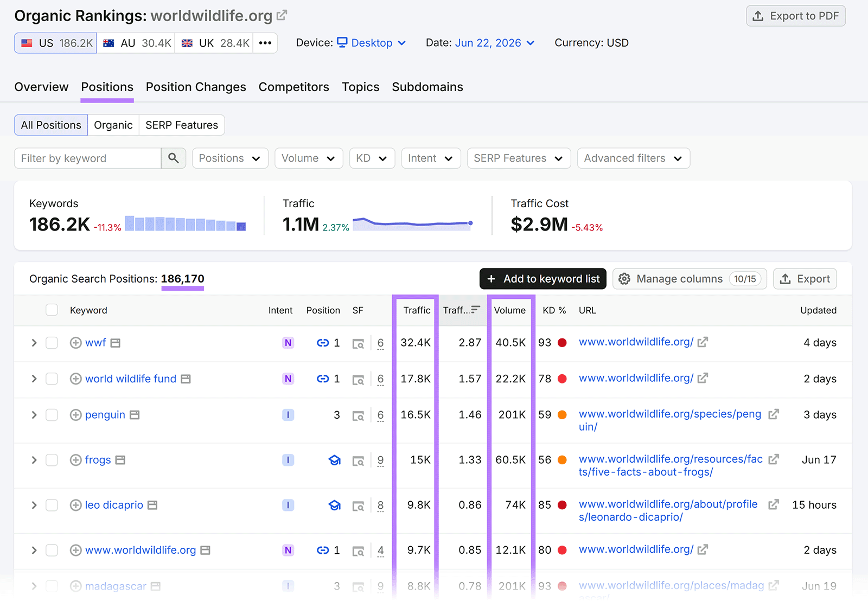Open external link icon for penguin URL
Image resolution: width=868 pixels, height=608 pixels.
(x=774, y=414)
